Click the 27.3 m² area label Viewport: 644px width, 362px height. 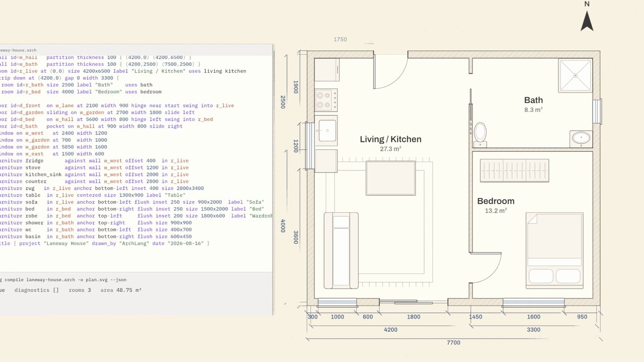point(390,149)
